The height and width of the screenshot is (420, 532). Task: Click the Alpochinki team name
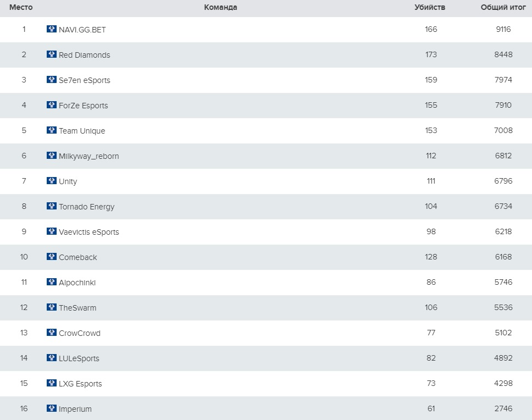77,283
